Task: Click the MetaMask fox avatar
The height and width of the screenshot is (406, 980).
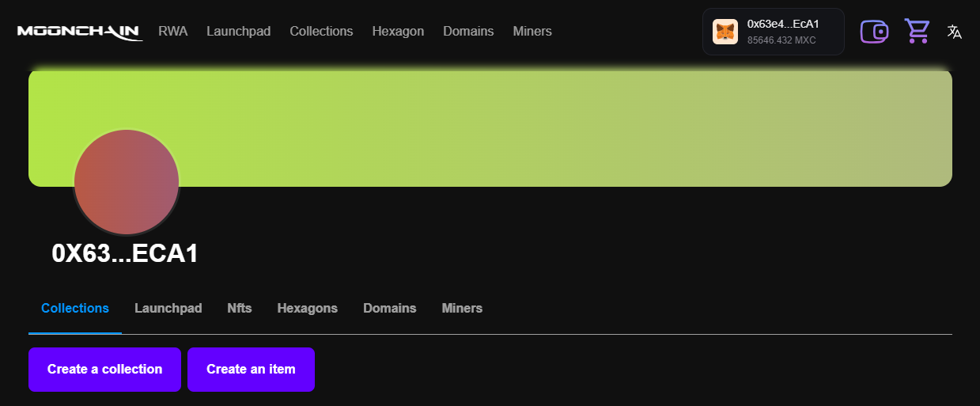Action: tap(725, 32)
